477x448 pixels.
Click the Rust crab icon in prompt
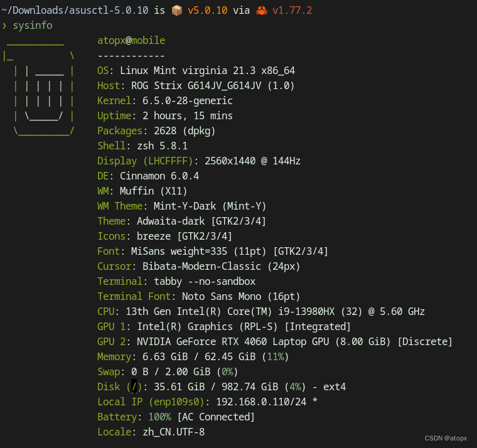tap(262, 11)
